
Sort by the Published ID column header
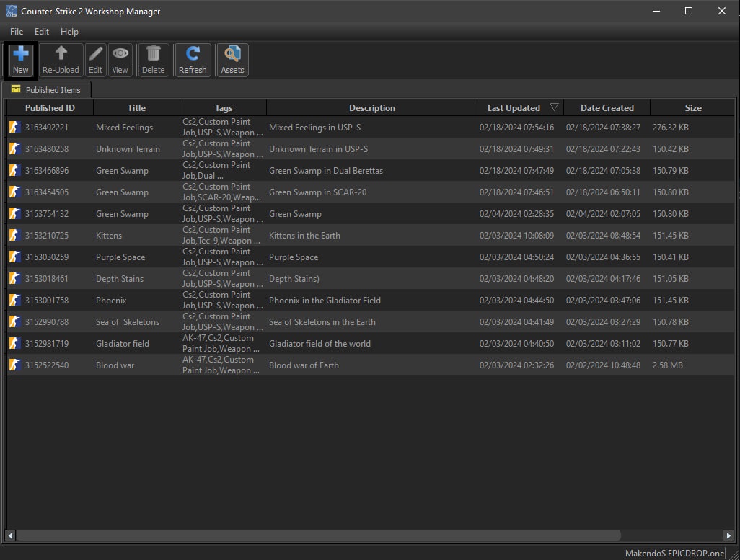tap(50, 107)
